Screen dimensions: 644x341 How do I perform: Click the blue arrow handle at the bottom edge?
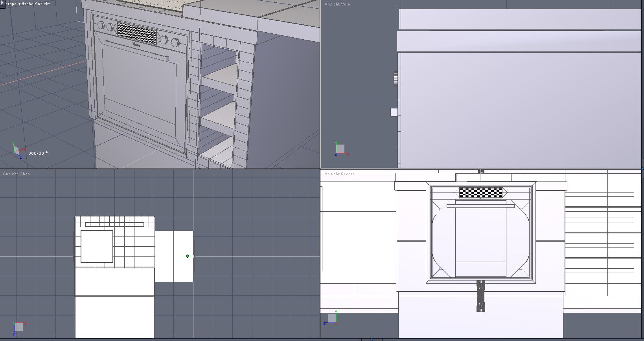point(372,339)
